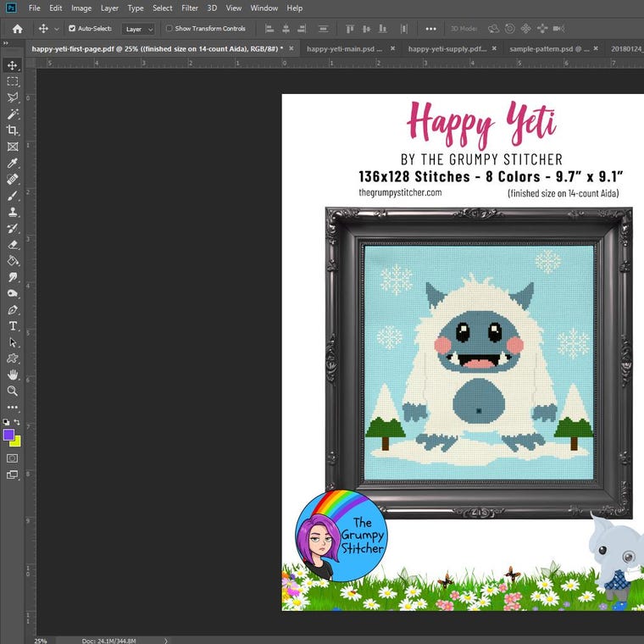
Task: Click align left edges icon
Action: pyautogui.click(x=269, y=29)
